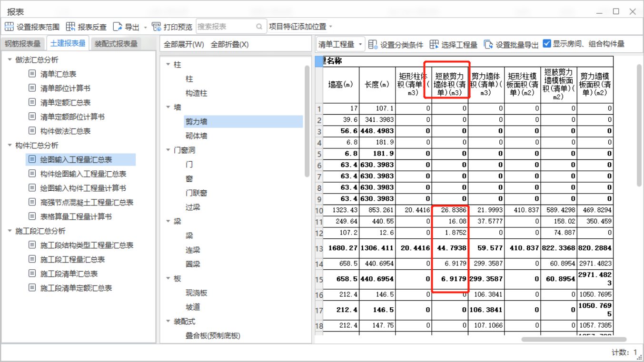Click the 设置批量导出 icon
Image resolution: width=644 pixels, height=362 pixels.
488,44
